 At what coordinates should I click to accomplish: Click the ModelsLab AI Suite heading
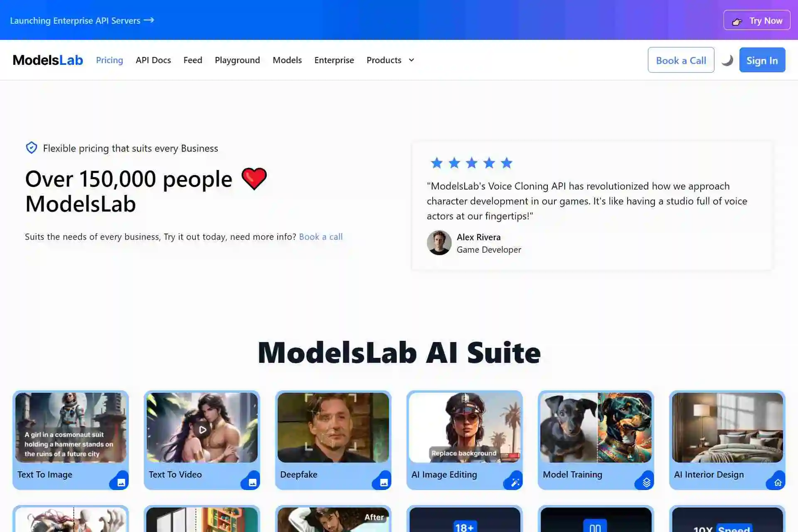[399, 352]
